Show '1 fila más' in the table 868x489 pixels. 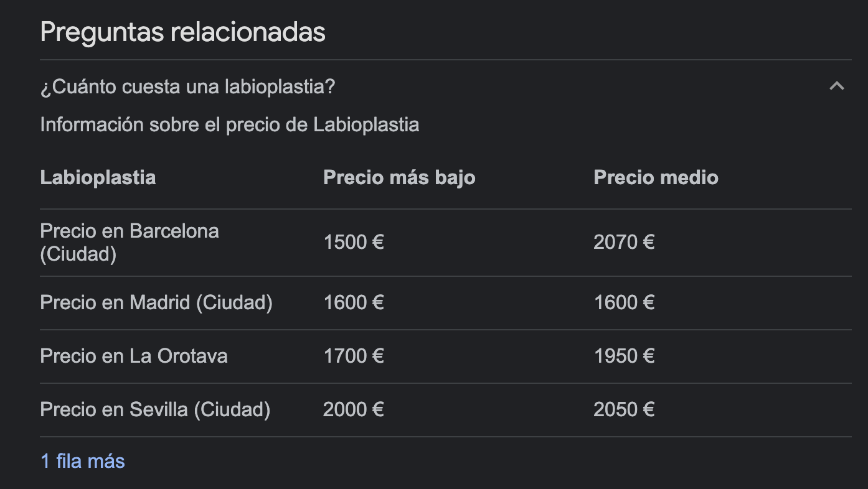pos(83,461)
